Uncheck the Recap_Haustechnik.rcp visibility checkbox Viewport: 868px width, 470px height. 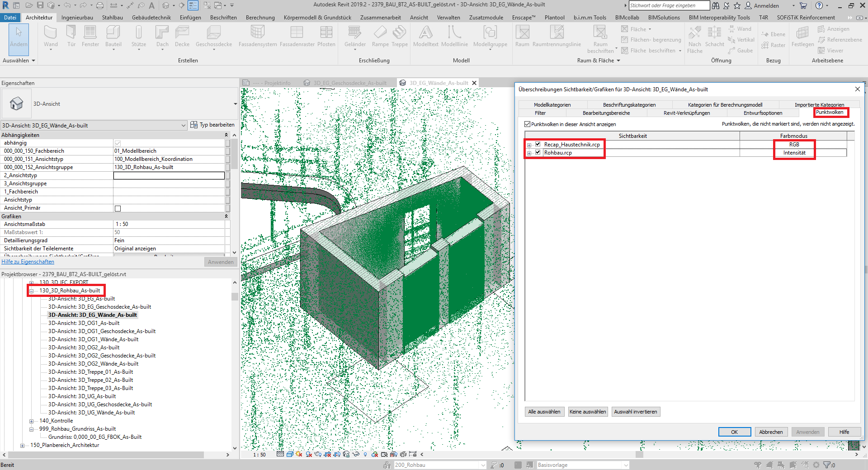(x=538, y=144)
